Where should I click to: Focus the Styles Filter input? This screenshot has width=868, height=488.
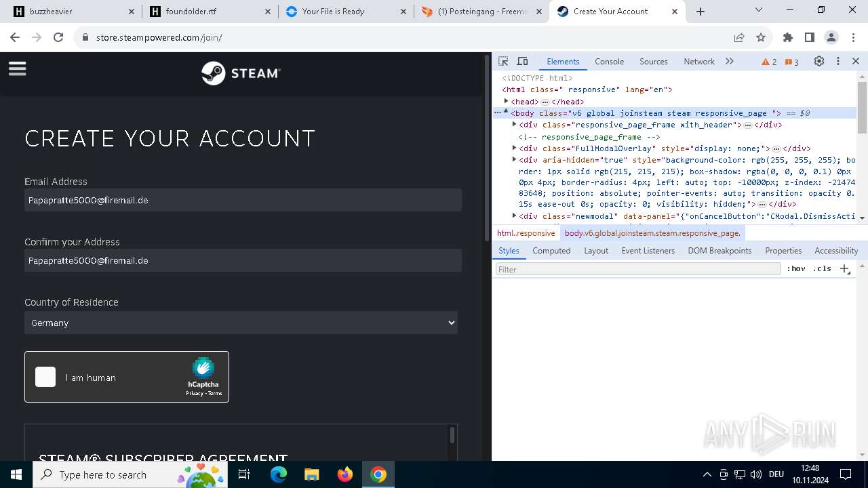point(638,269)
